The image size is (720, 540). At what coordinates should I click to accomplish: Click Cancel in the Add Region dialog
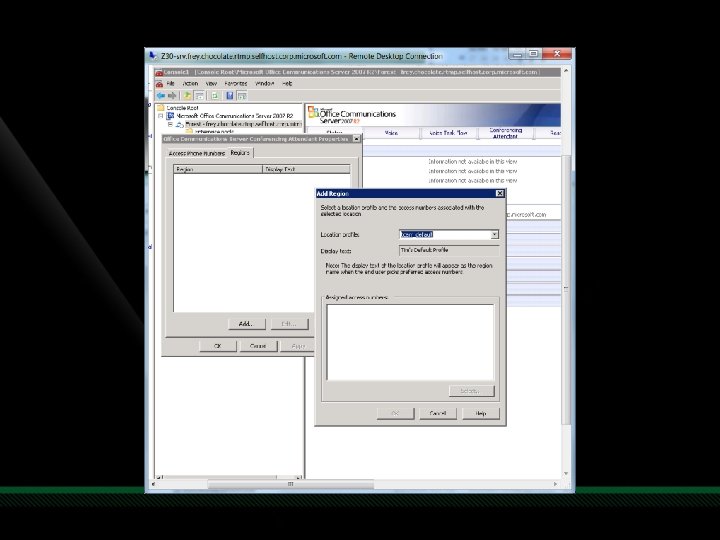438,413
